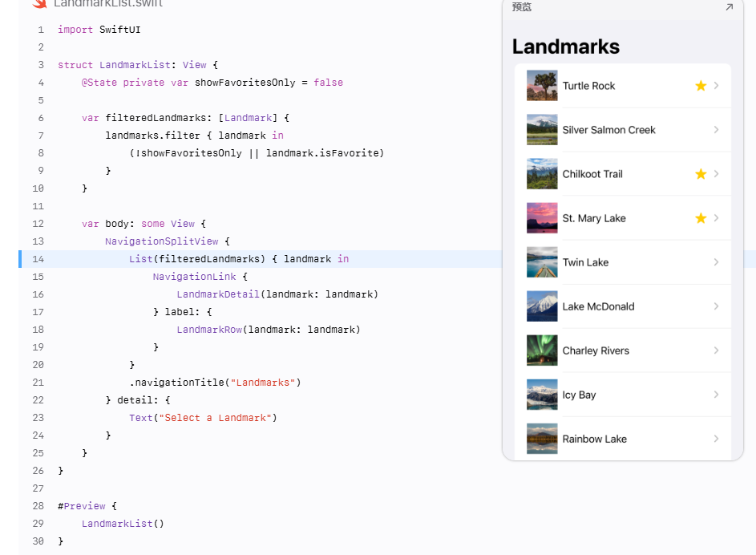This screenshot has height=555, width=756.
Task: Open Rainbow Lake via its chevron
Action: 717,439
